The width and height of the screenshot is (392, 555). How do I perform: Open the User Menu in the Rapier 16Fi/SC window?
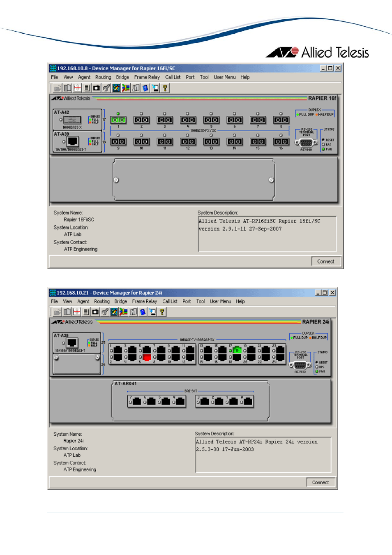point(225,77)
